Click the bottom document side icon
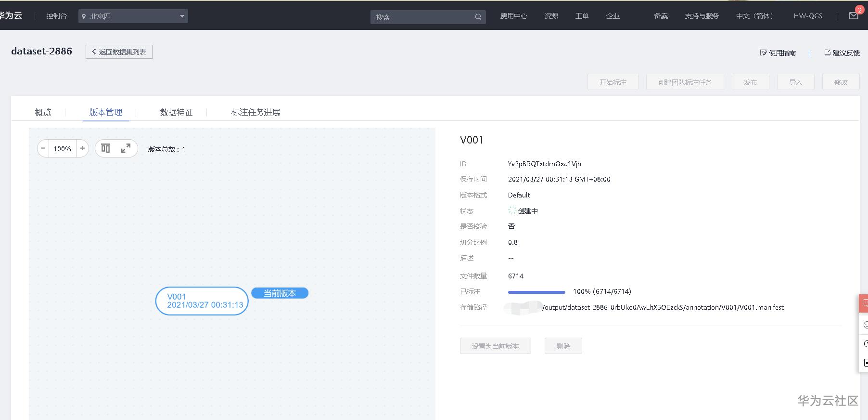Screen dimensions: 868x420 click(x=865, y=362)
